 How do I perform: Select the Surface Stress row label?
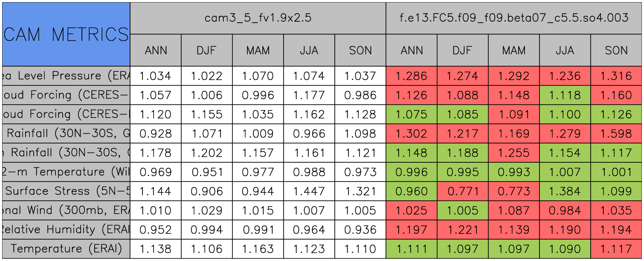pyautogui.click(x=66, y=191)
